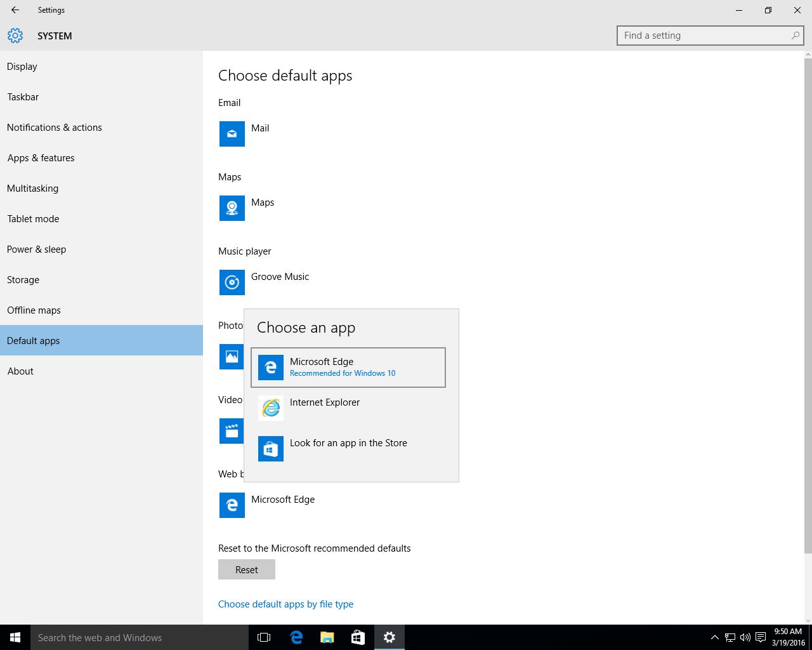Go back with the back arrow
812x650 pixels.
(15, 10)
